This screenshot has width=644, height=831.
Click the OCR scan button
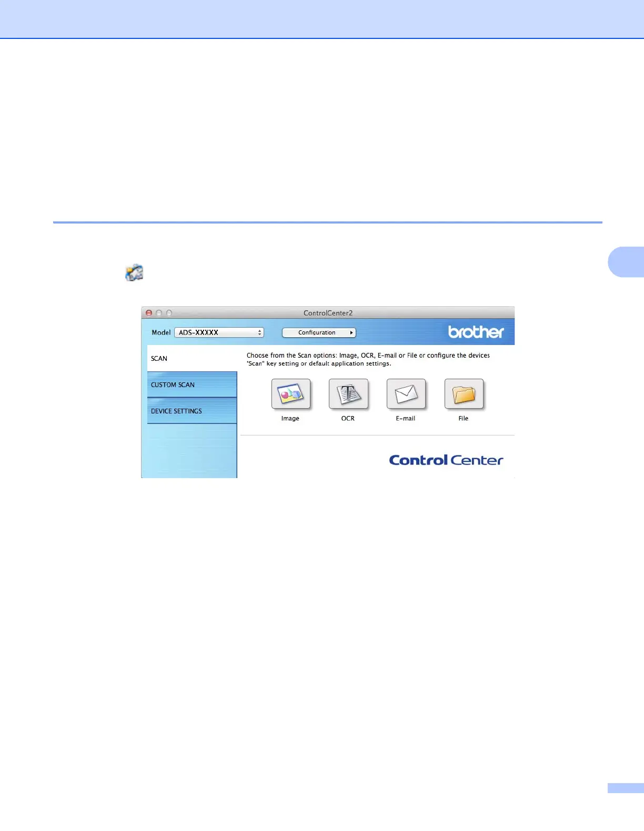[x=348, y=393]
